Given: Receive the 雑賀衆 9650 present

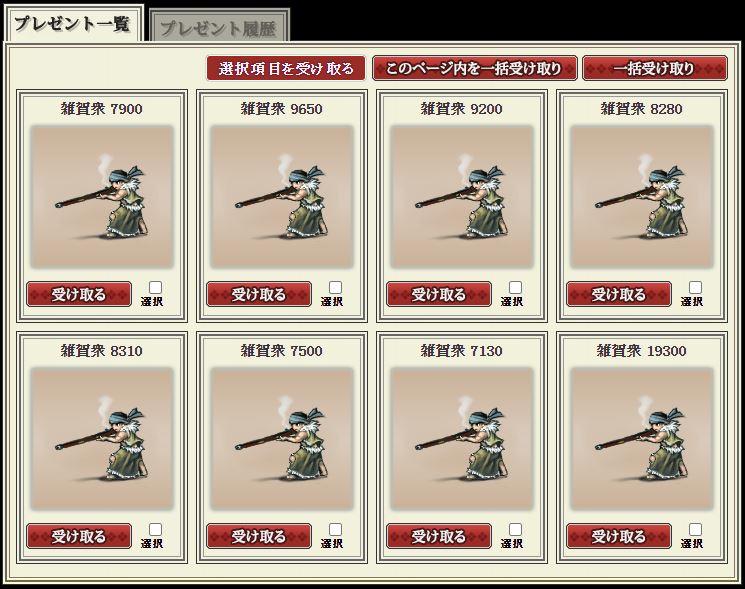Looking at the screenshot, I should coord(259,294).
